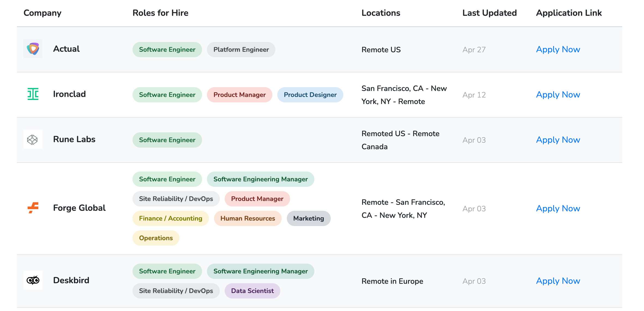Select Forge Global's Apr 03 date
Image resolution: width=644 pixels, height=311 pixels.
pyautogui.click(x=474, y=209)
